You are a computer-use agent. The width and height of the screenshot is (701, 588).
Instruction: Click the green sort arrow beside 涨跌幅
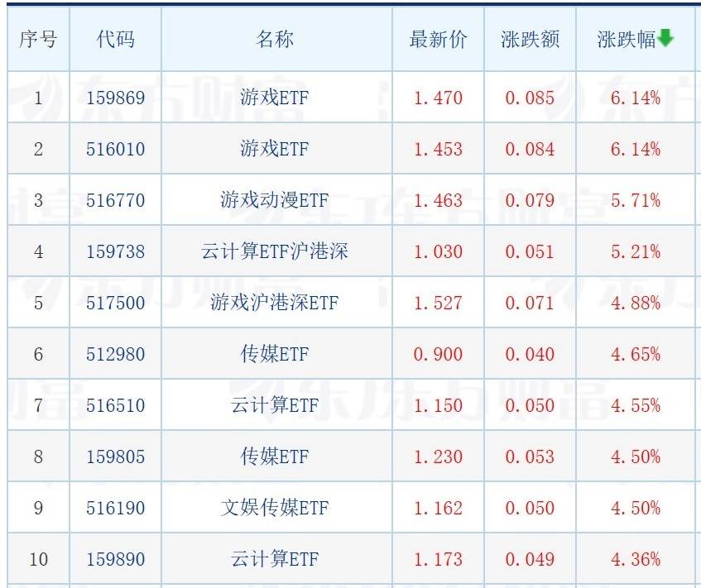pyautogui.click(x=665, y=38)
